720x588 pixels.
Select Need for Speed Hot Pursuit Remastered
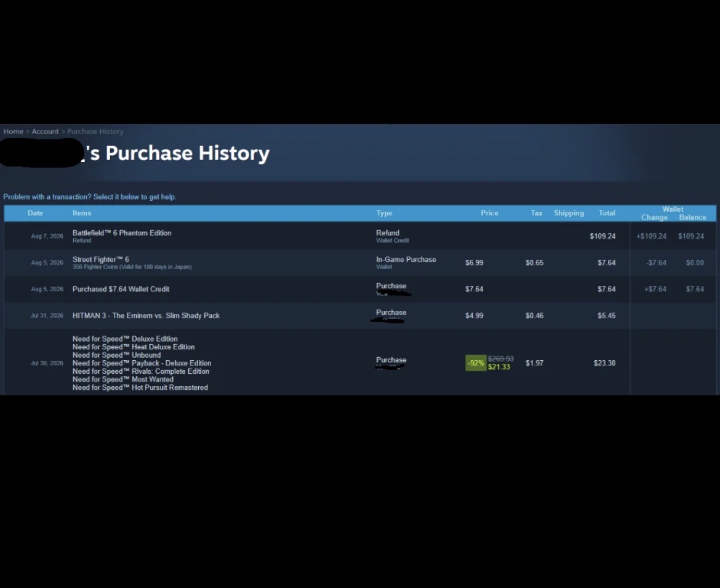point(140,387)
